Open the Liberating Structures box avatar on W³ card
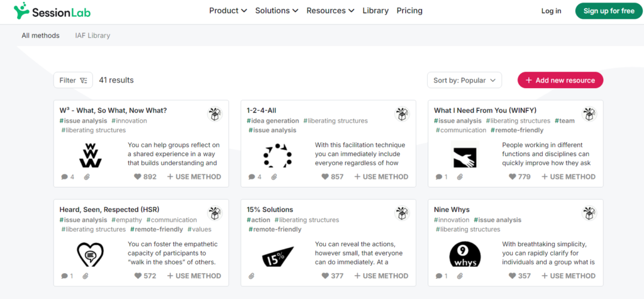 coord(215,114)
